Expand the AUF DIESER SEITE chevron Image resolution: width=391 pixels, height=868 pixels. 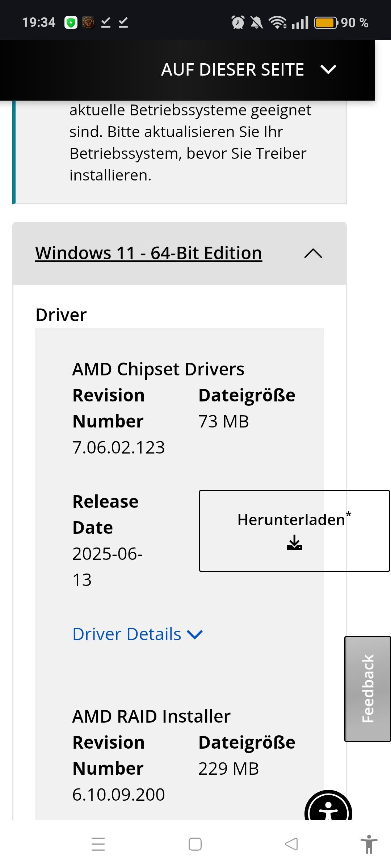(x=328, y=69)
